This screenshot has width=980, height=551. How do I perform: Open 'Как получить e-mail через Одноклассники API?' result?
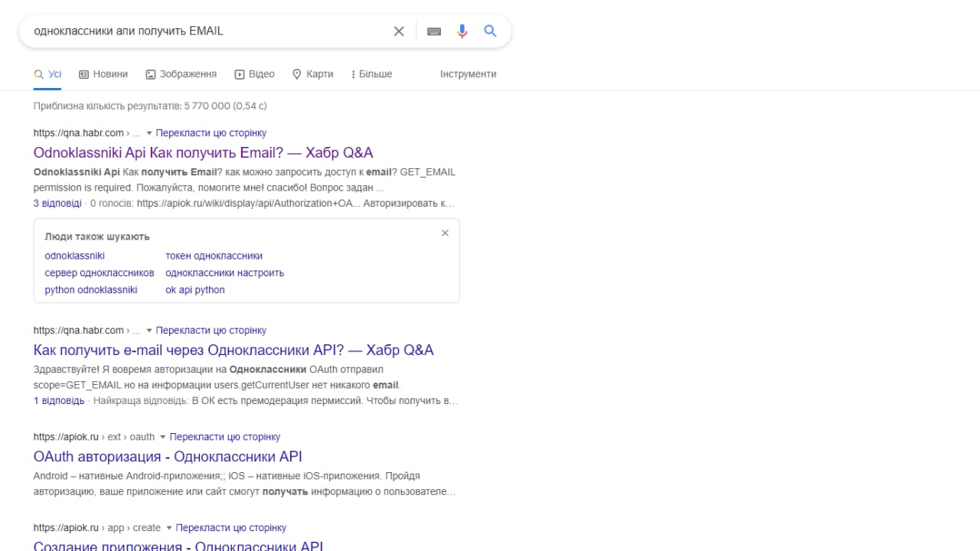point(234,350)
